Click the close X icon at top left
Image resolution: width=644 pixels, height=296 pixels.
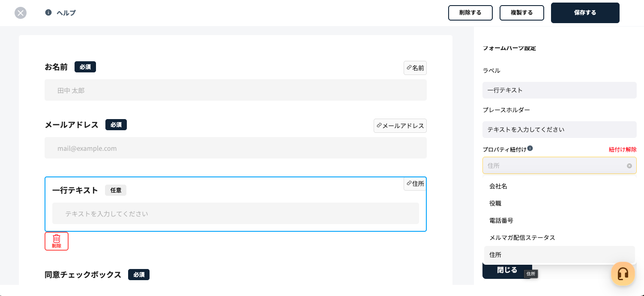pos(21,13)
